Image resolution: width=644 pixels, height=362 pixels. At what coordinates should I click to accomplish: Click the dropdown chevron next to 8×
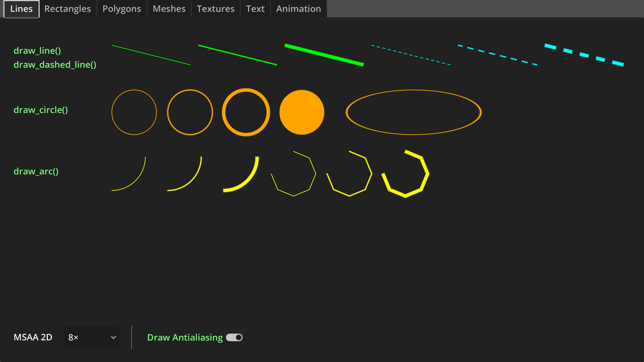click(x=113, y=337)
